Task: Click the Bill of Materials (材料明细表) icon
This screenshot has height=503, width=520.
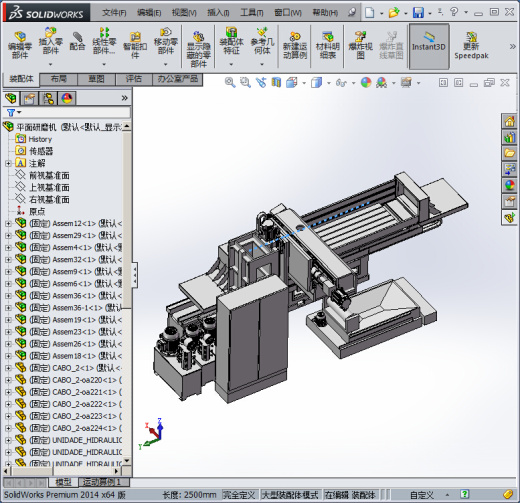Action: coord(327,45)
